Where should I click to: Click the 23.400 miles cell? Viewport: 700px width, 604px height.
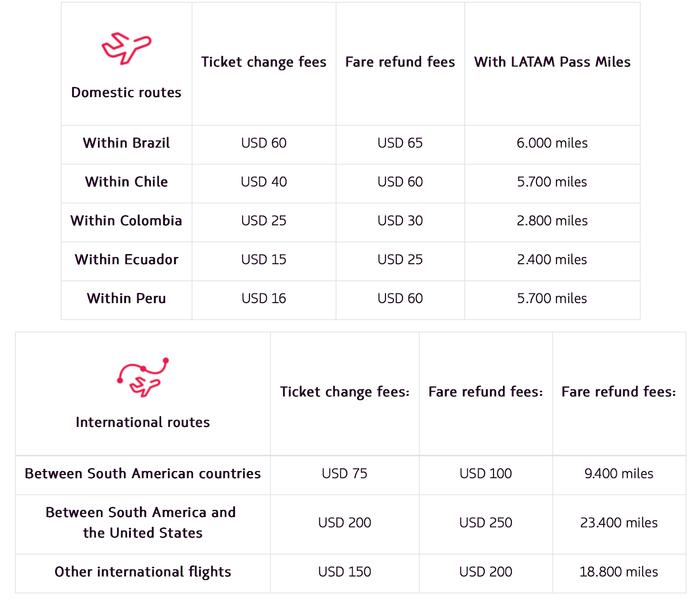(619, 523)
